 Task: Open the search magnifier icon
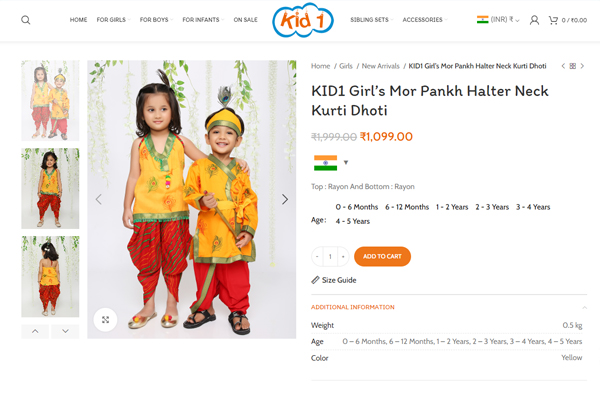(26, 20)
